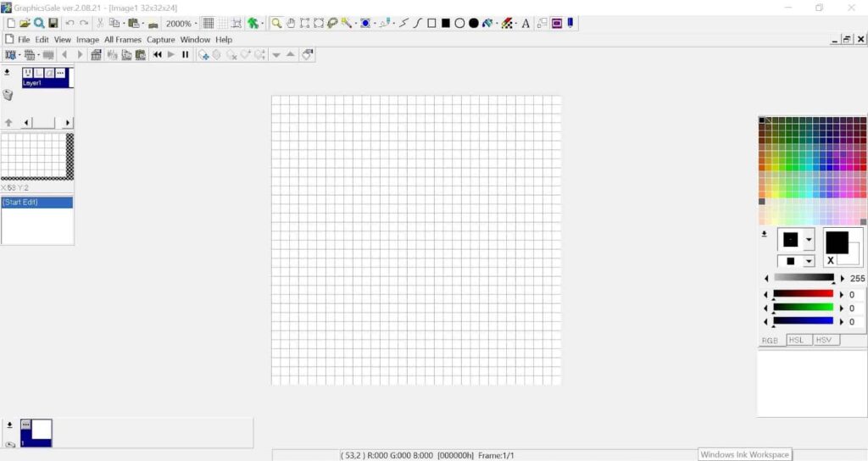Toggle the pixel grid display
Viewport: 868px width, 461px height.
coord(209,23)
